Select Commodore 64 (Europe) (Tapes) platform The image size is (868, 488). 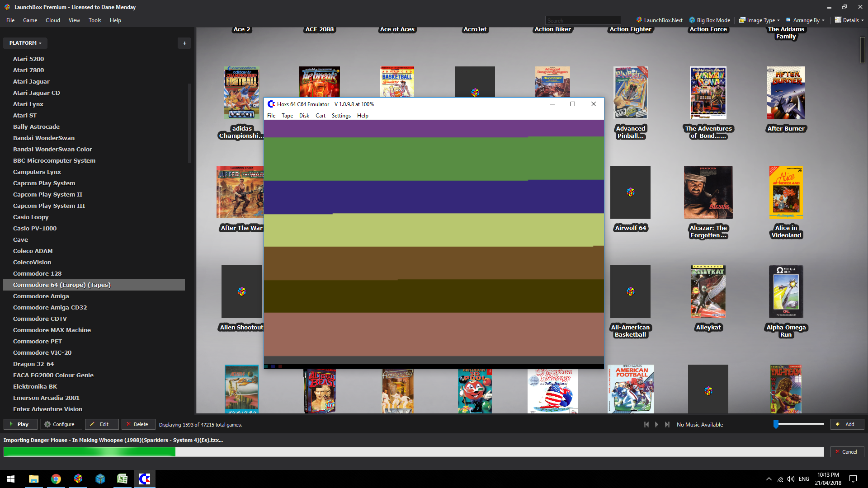(94, 285)
